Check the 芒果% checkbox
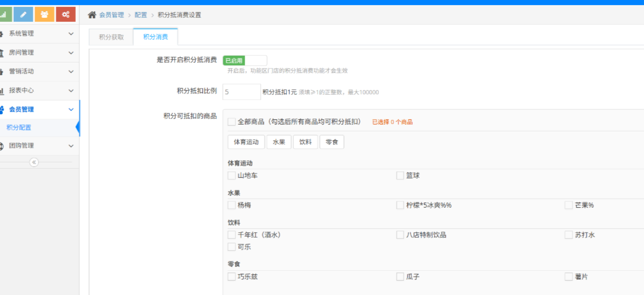 tap(568, 205)
